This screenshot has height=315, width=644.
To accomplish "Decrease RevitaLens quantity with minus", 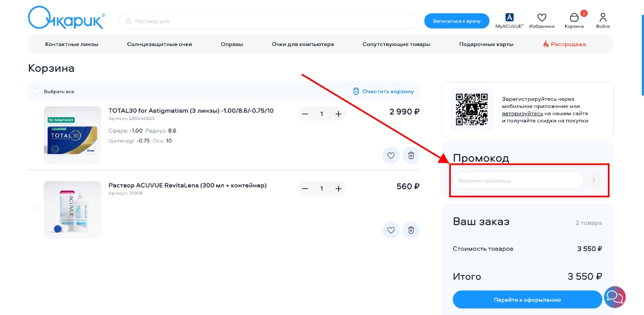I will point(305,188).
